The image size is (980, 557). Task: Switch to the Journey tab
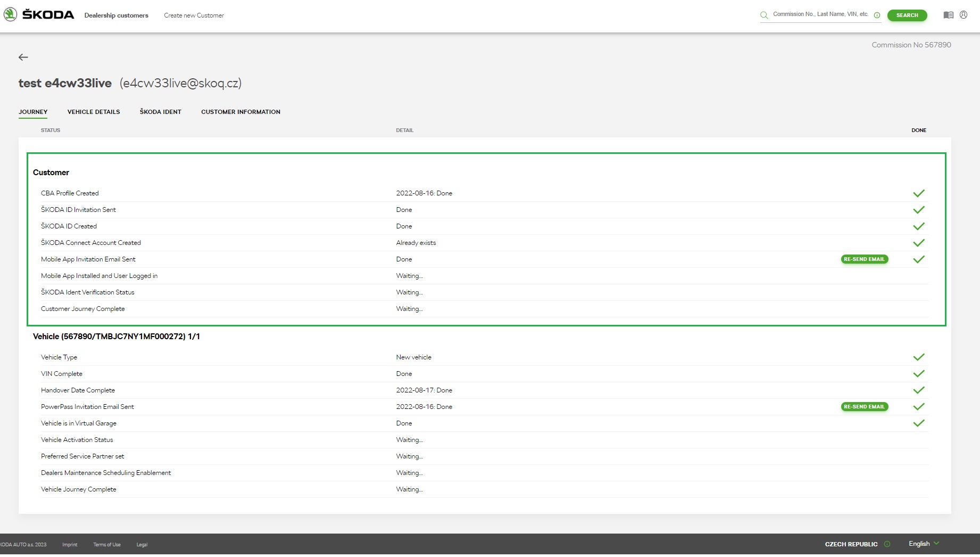tap(33, 112)
